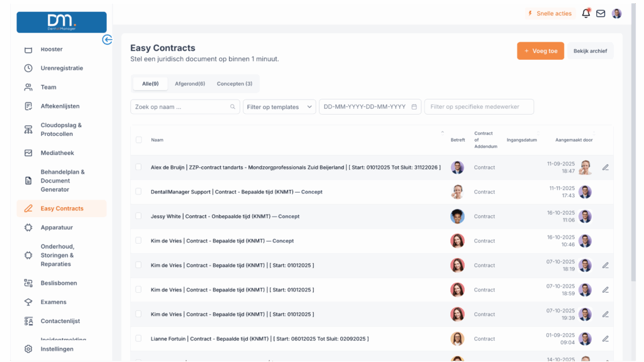Click the Mediatheek image icon

pyautogui.click(x=28, y=153)
